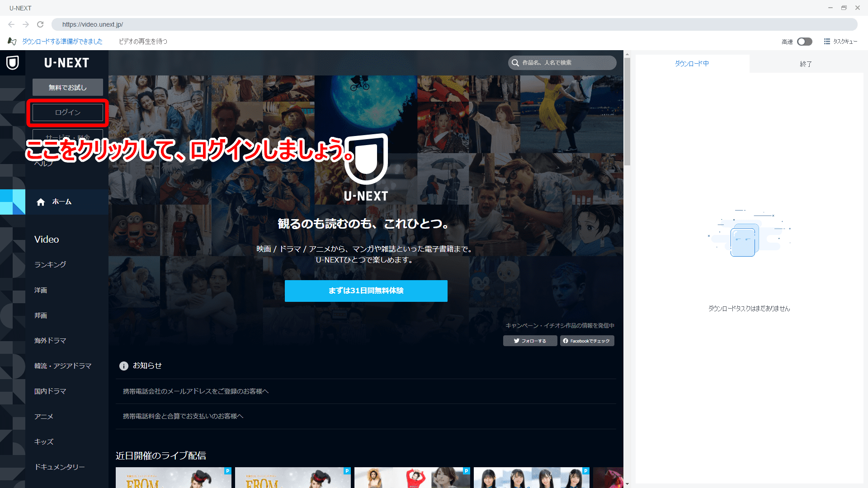
Task: Refresh the current page
Action: click(41, 24)
